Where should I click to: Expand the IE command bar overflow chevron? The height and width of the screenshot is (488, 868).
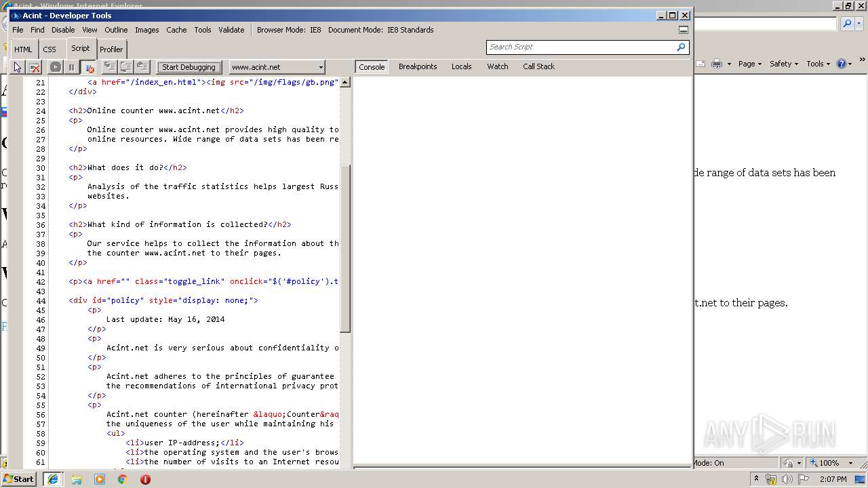point(863,60)
